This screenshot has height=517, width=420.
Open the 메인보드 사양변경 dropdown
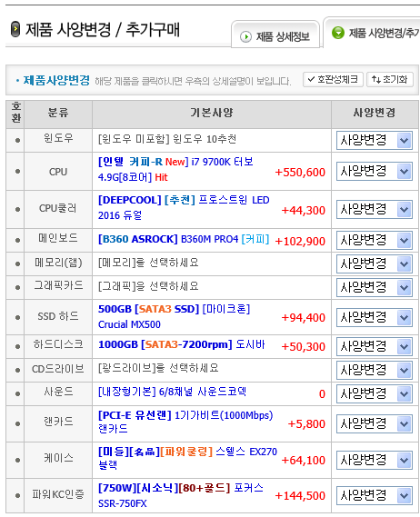pos(375,241)
